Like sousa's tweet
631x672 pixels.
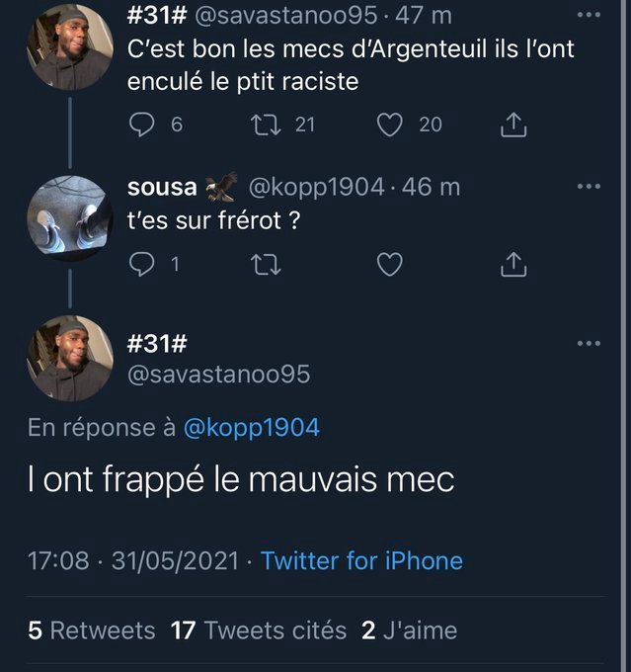click(x=392, y=264)
